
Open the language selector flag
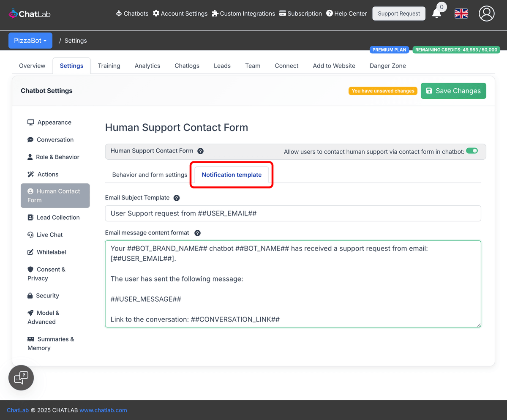click(x=461, y=14)
